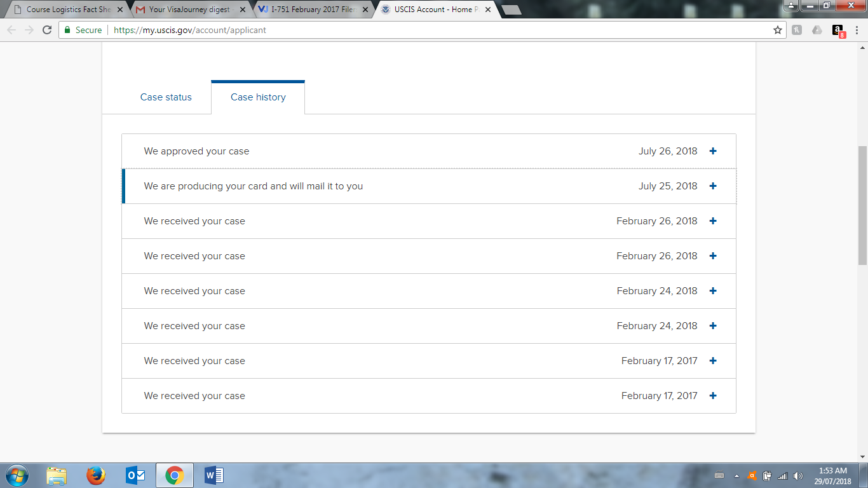This screenshot has height=488, width=868.
Task: Close the Course Logistics Fact Sheet tab
Action: 120,10
